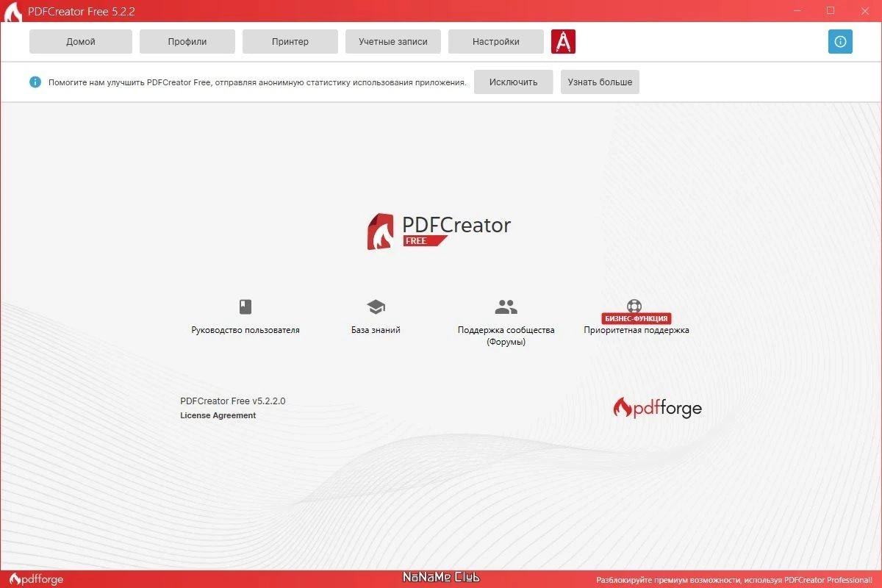
Task: Click the anonymous statistics notice text
Action: [257, 82]
